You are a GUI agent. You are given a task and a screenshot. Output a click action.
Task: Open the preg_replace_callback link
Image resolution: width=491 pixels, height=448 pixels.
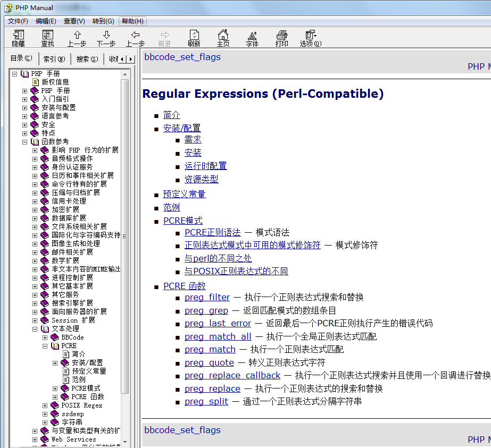coord(232,375)
